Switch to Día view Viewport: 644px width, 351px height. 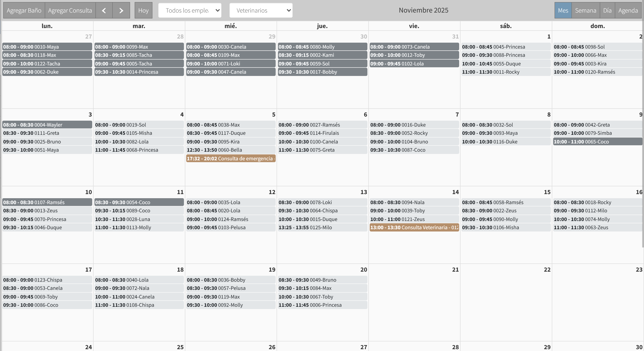pos(607,10)
